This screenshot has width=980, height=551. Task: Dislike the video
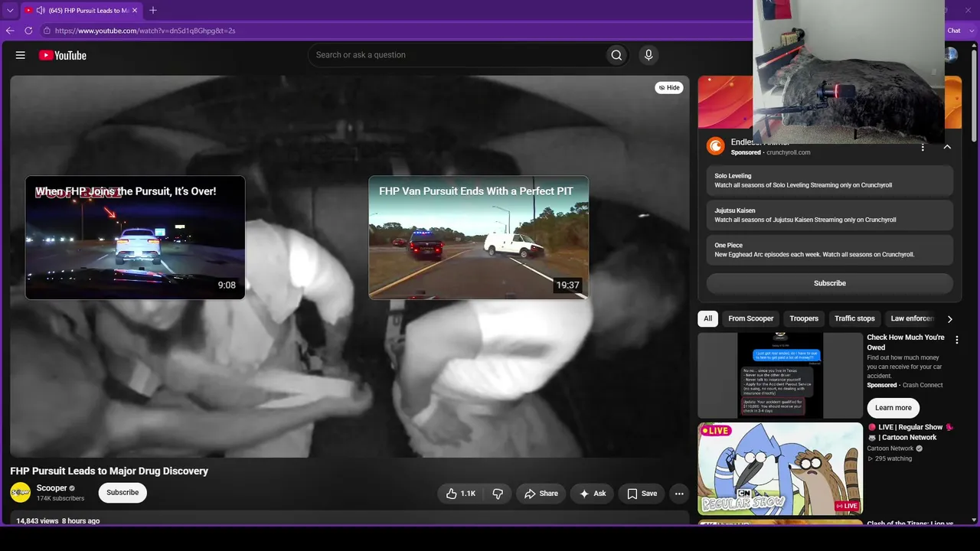point(498,494)
